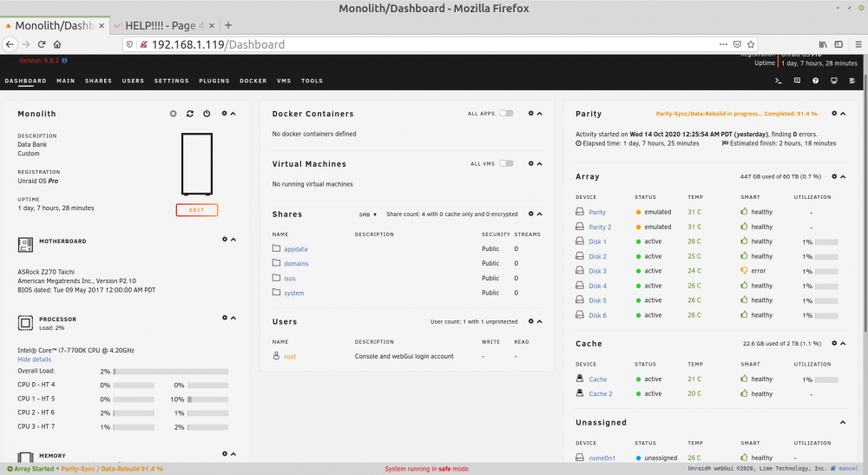
Task: Open the SETTINGS menu tab
Action: (x=171, y=81)
